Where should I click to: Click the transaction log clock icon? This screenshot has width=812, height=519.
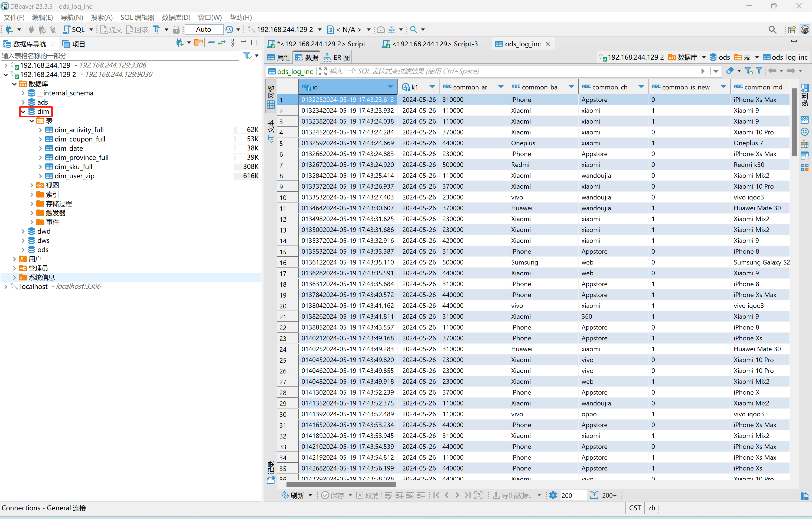click(229, 29)
